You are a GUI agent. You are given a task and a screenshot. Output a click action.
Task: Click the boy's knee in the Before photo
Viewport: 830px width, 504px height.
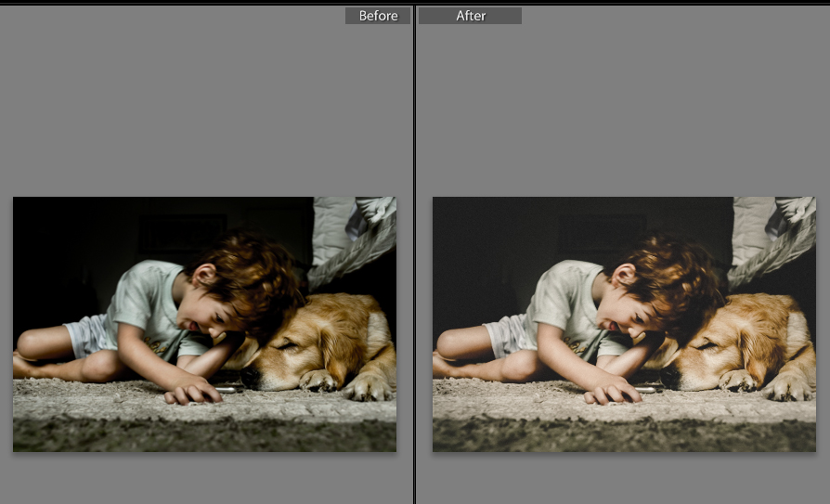point(30,345)
